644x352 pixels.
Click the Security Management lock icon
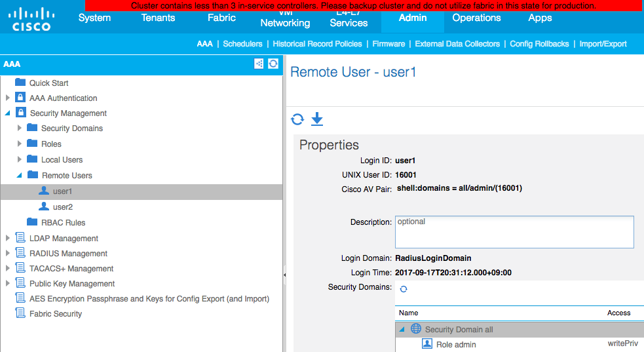[20, 113]
